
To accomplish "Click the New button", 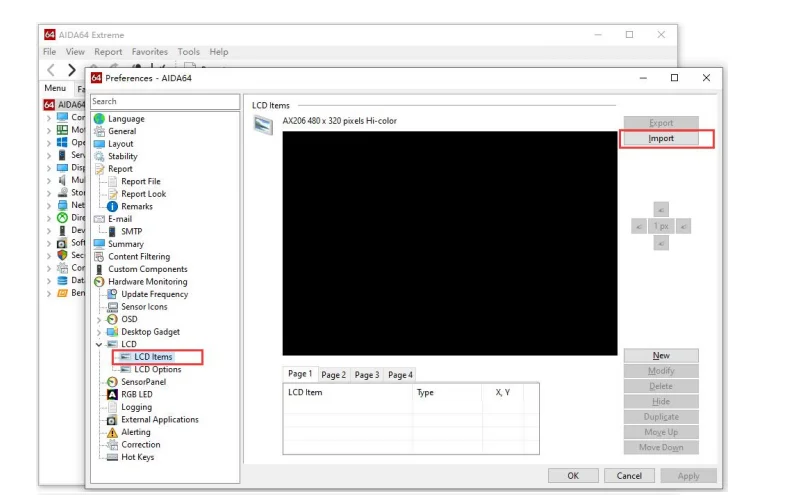I will coord(661,355).
